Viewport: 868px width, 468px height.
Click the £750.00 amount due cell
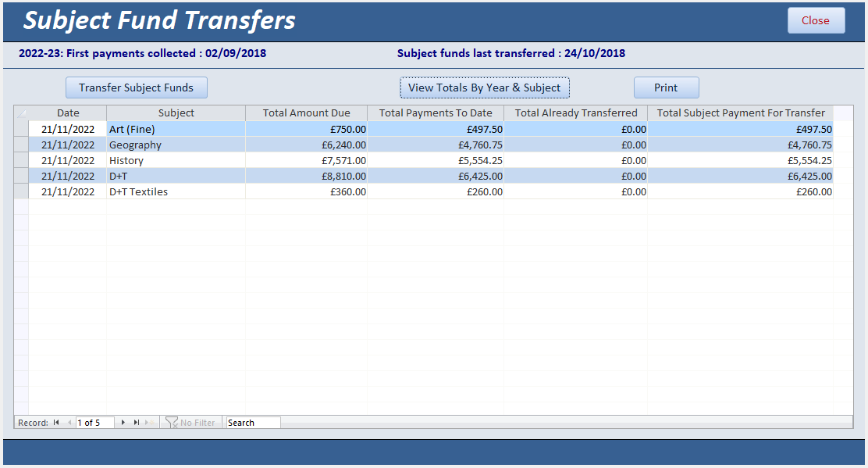306,129
